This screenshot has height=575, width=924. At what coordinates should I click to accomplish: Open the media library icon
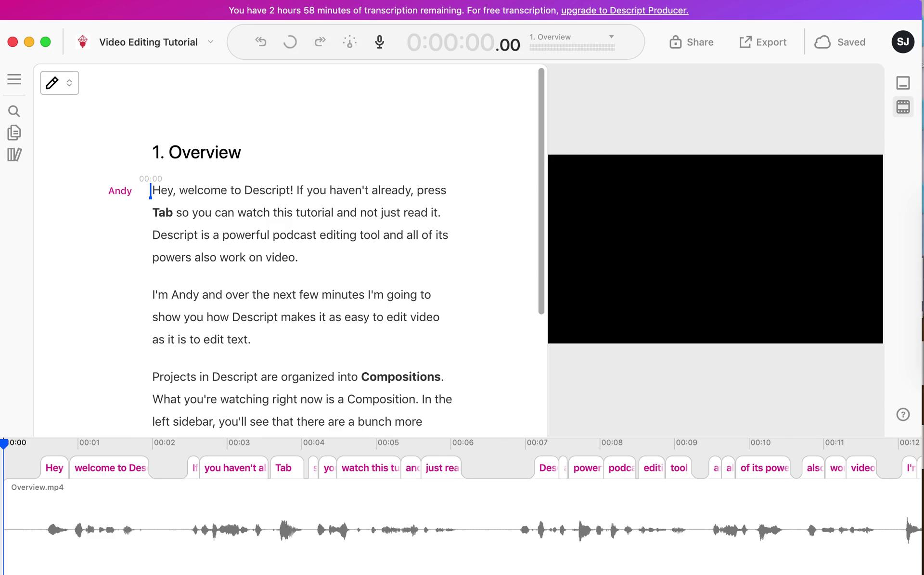point(14,155)
